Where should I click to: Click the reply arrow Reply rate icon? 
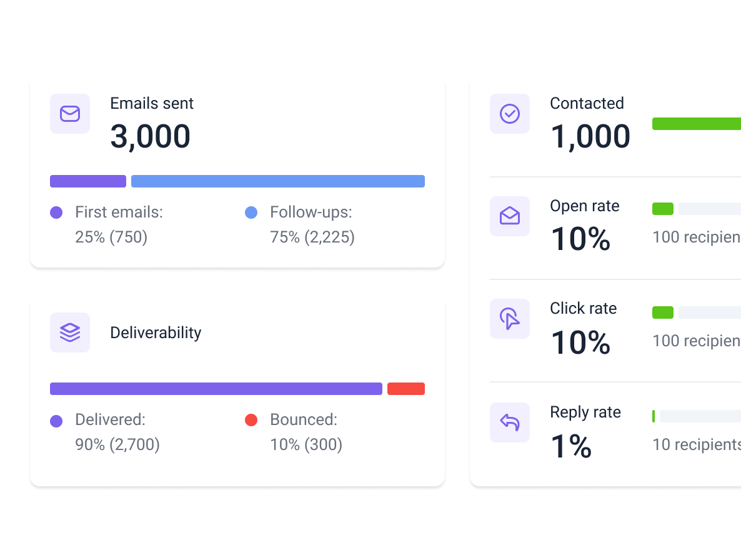(x=510, y=422)
